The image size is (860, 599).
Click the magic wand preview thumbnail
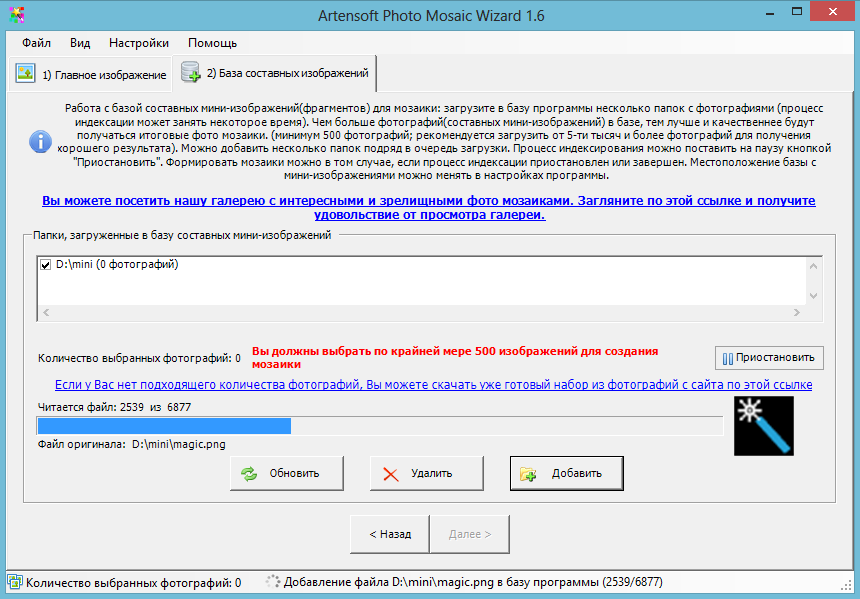click(763, 426)
